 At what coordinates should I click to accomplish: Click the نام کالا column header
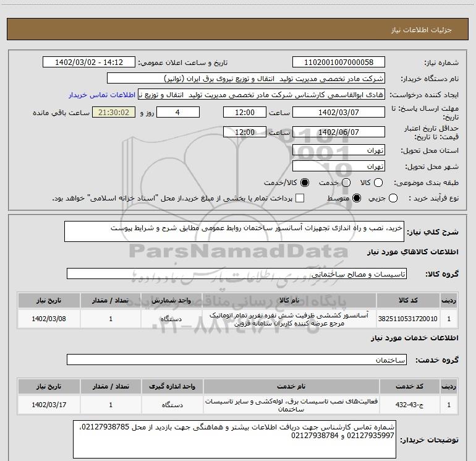(289, 300)
